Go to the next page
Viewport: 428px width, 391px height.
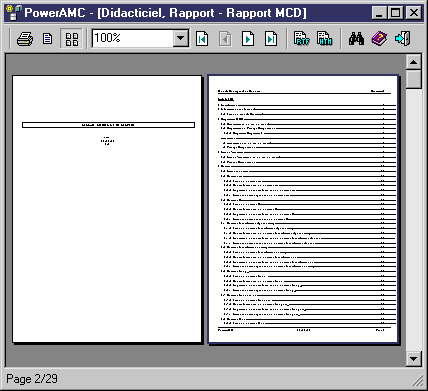(x=248, y=39)
